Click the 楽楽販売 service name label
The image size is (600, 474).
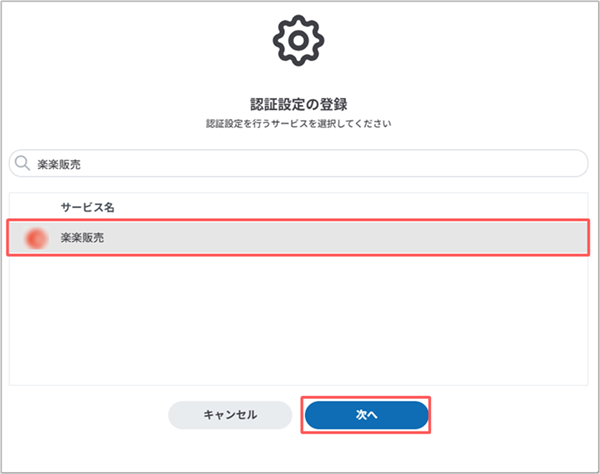82,239
